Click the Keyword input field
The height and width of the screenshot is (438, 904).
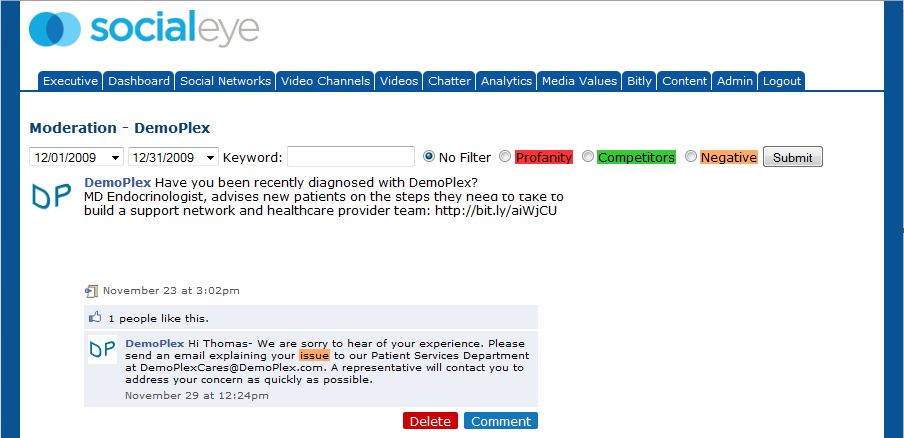point(351,156)
